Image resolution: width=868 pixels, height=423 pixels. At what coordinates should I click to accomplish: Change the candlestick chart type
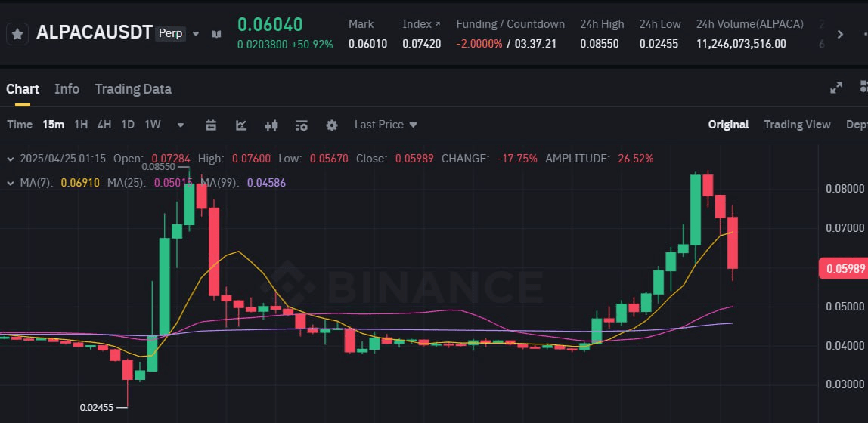(x=271, y=125)
